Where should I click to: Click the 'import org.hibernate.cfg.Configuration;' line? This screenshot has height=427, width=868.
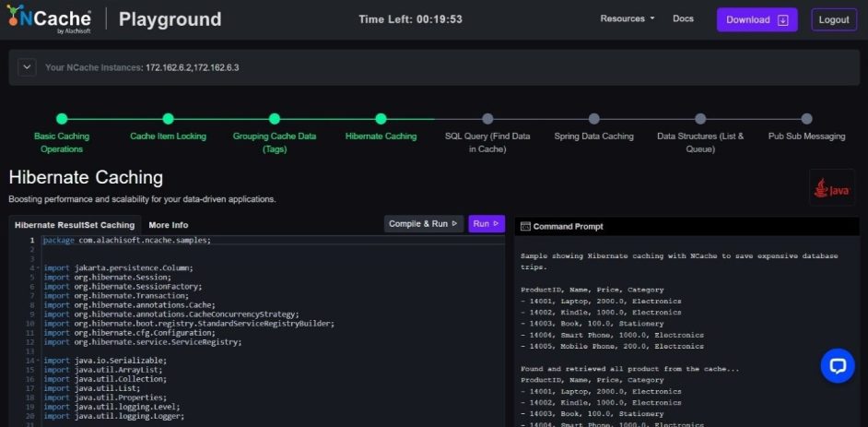click(130, 333)
